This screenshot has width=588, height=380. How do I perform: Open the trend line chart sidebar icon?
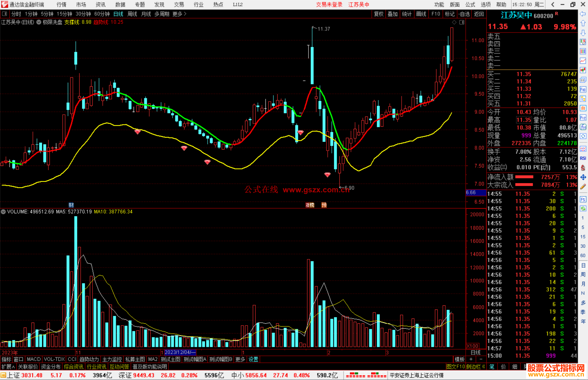coord(583,60)
